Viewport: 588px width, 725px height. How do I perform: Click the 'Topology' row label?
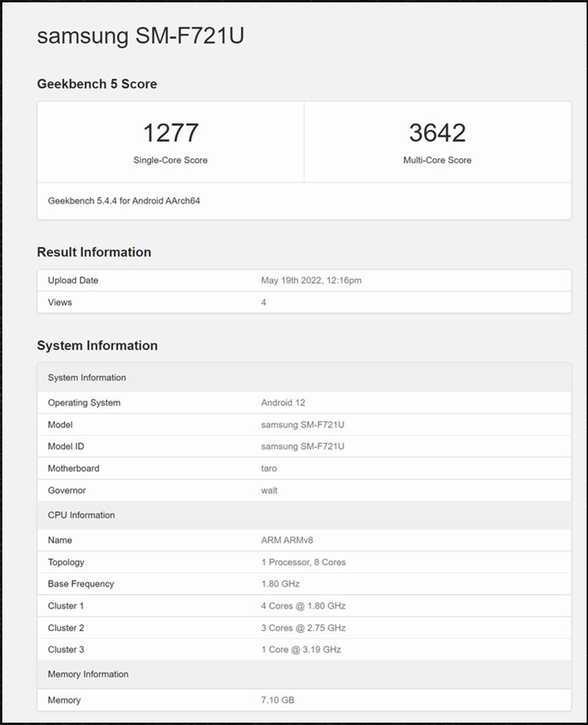[x=66, y=562]
